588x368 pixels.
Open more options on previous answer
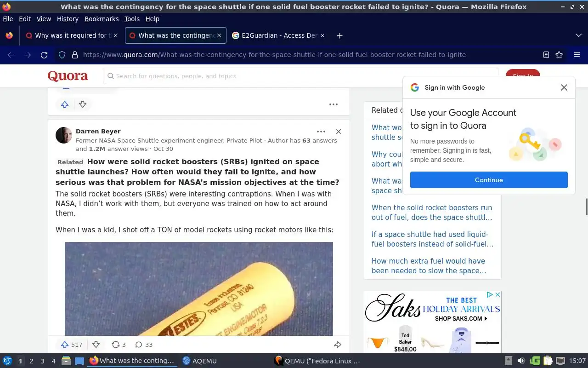[334, 104]
